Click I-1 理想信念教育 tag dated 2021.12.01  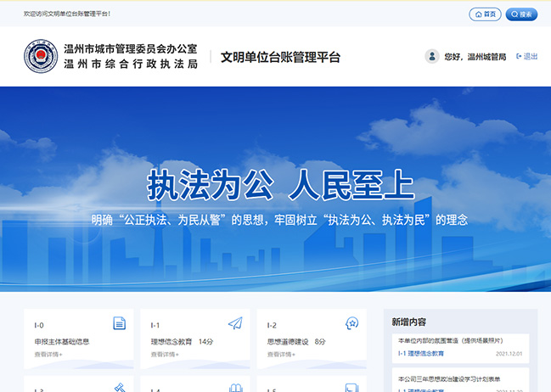420,353
